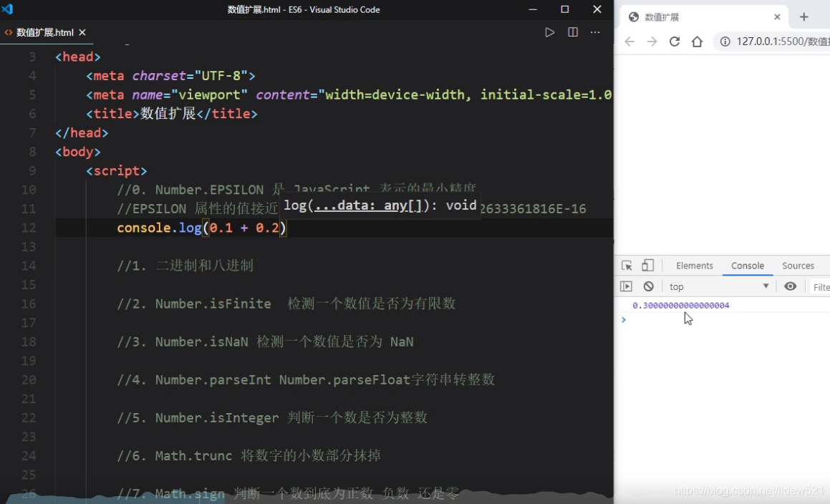Click the console Filter input field
This screenshot has width=830, height=504.
pyautogui.click(x=822, y=286)
